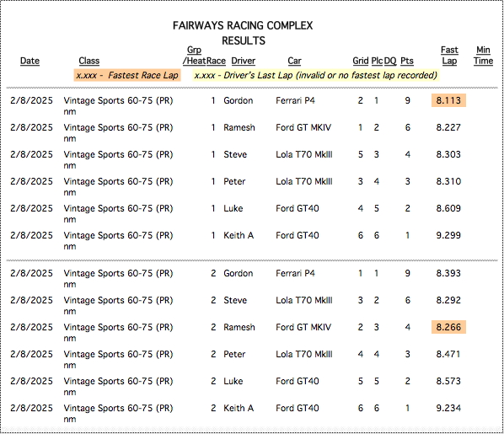
Task: Click Luke's 8.573 lap time
Action: pos(448,381)
